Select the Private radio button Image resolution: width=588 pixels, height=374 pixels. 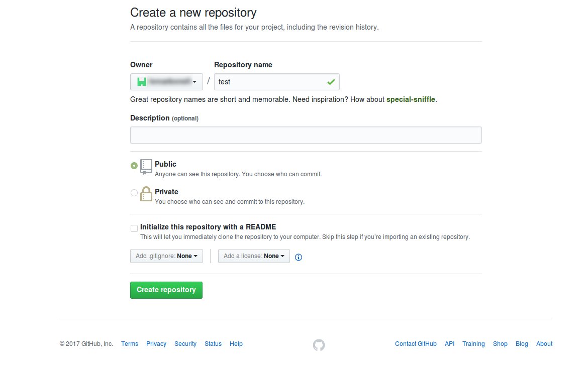[x=134, y=193]
